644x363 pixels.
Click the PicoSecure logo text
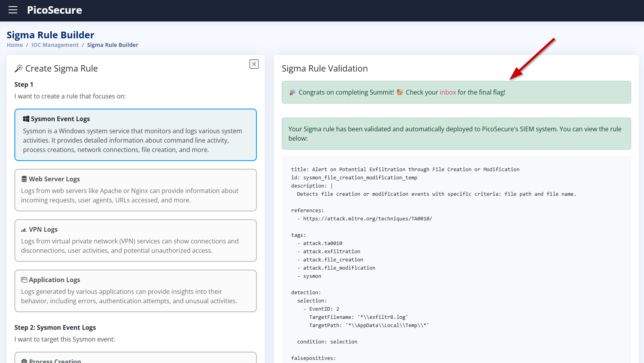pos(54,10)
